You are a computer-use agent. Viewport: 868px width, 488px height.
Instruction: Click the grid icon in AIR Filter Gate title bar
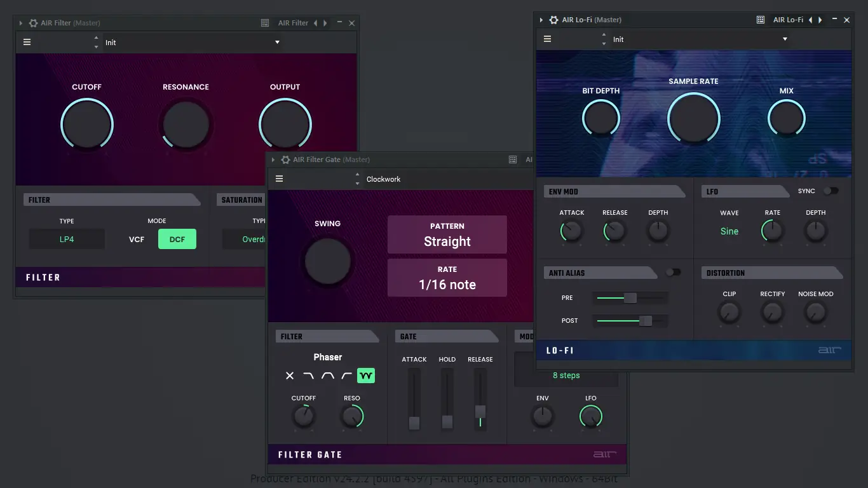tap(513, 159)
